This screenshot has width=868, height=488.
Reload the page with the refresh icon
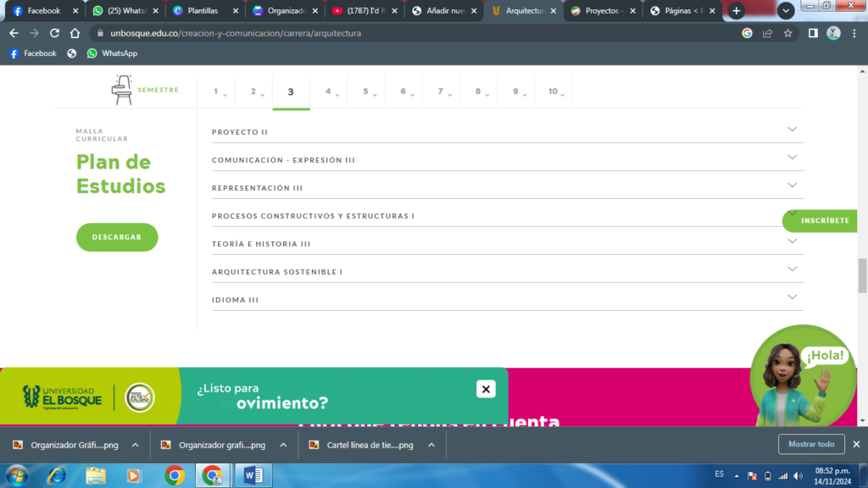point(55,33)
